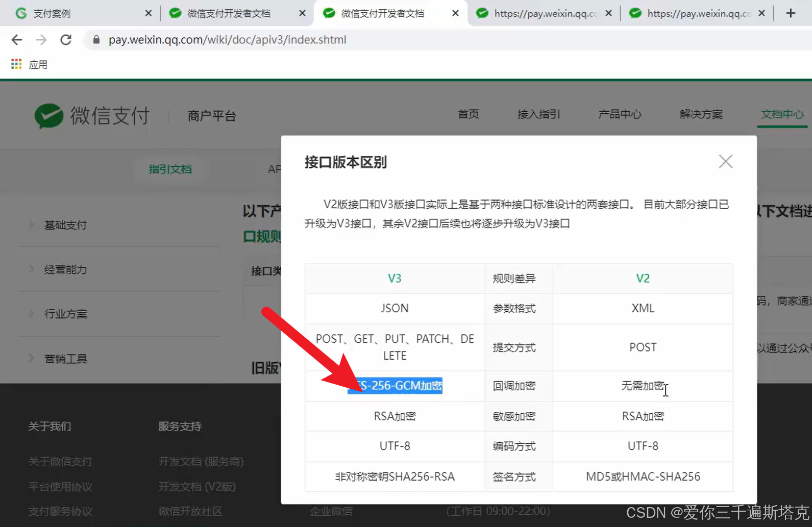This screenshot has height=527, width=812.
Task: Click the browser back arrow
Action: click(17, 40)
